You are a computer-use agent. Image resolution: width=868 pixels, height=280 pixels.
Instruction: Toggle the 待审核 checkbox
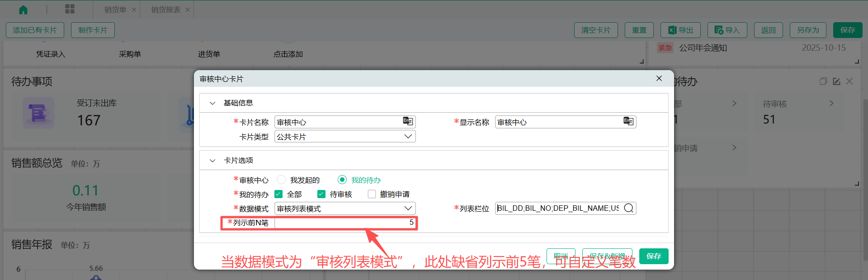[x=321, y=194]
